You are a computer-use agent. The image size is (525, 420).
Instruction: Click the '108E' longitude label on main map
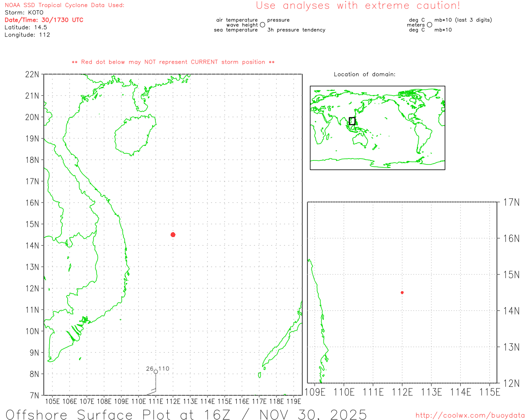pos(104,402)
